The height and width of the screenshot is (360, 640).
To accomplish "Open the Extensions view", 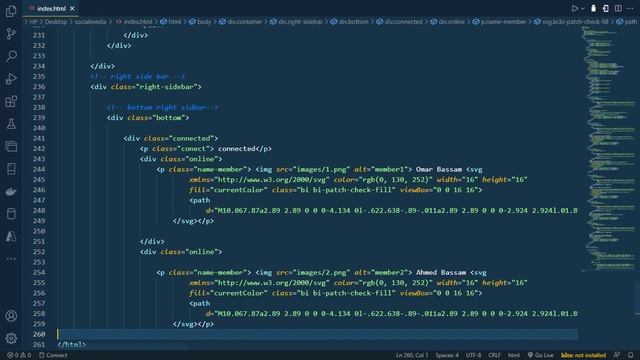I will [11, 101].
